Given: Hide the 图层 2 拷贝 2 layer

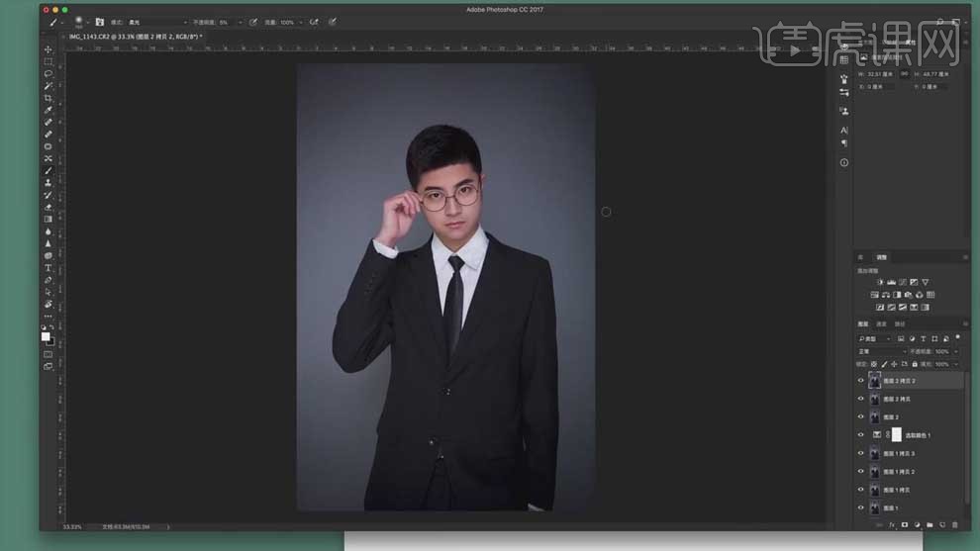Looking at the screenshot, I should click(860, 381).
